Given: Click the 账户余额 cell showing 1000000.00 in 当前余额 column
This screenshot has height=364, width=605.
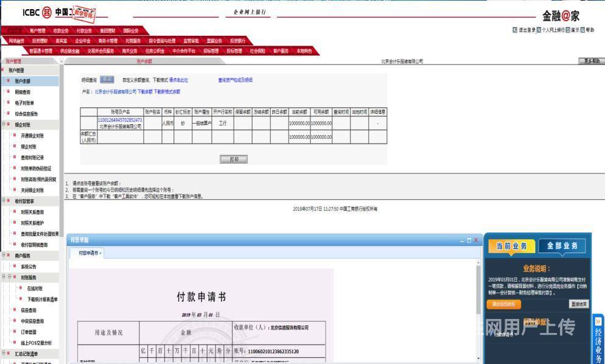Looking at the screenshot, I should click(x=299, y=123).
